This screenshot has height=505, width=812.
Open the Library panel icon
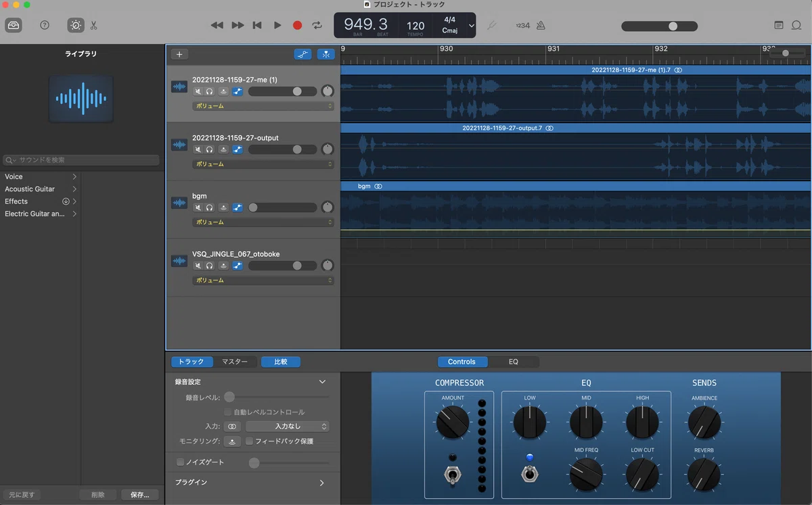coord(14,25)
